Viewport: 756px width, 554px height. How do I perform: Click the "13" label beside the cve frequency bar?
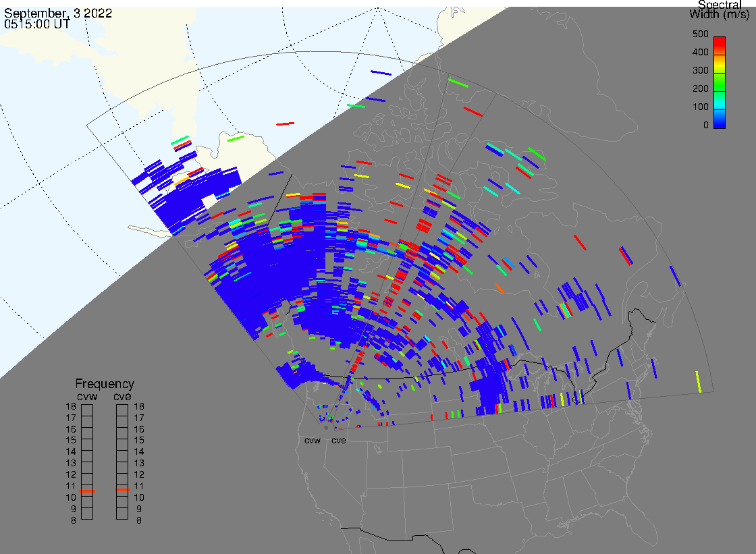139,463
